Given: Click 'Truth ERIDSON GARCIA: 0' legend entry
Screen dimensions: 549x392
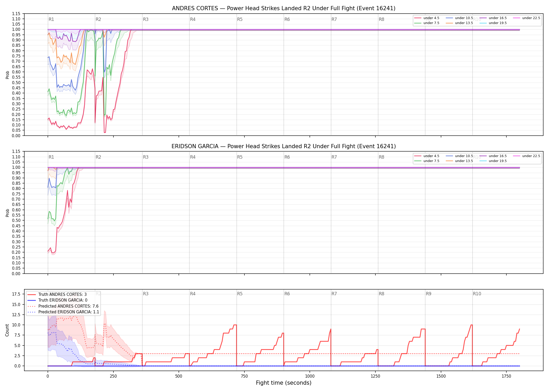Looking at the screenshot, I should 58,300.
